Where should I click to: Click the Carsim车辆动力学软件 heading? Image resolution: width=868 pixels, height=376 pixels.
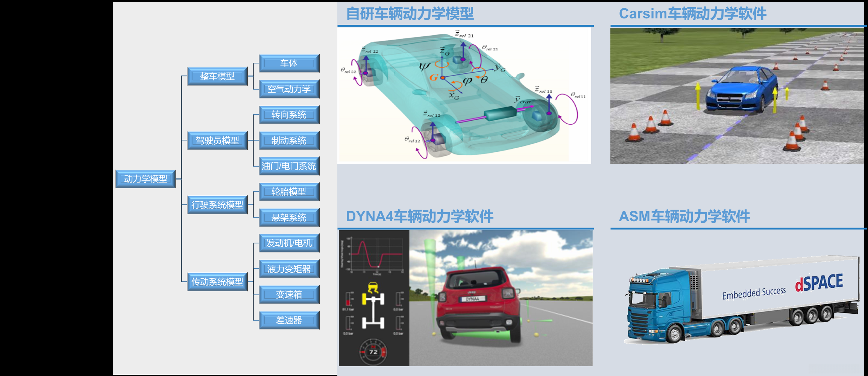(x=692, y=14)
